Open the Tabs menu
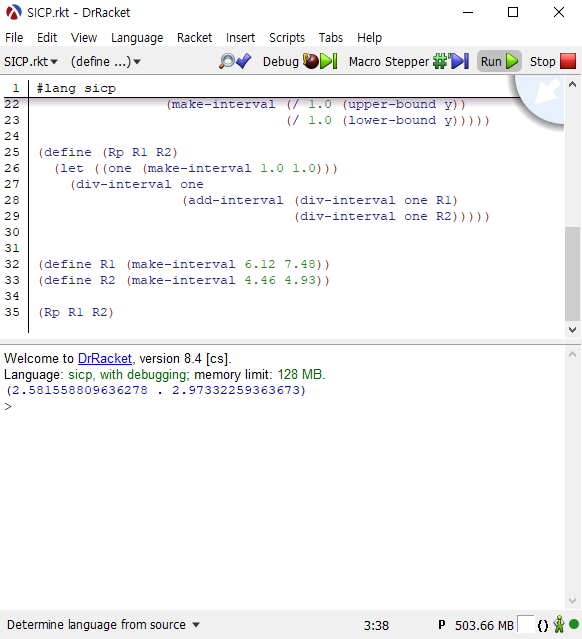582x639 pixels. (x=331, y=37)
